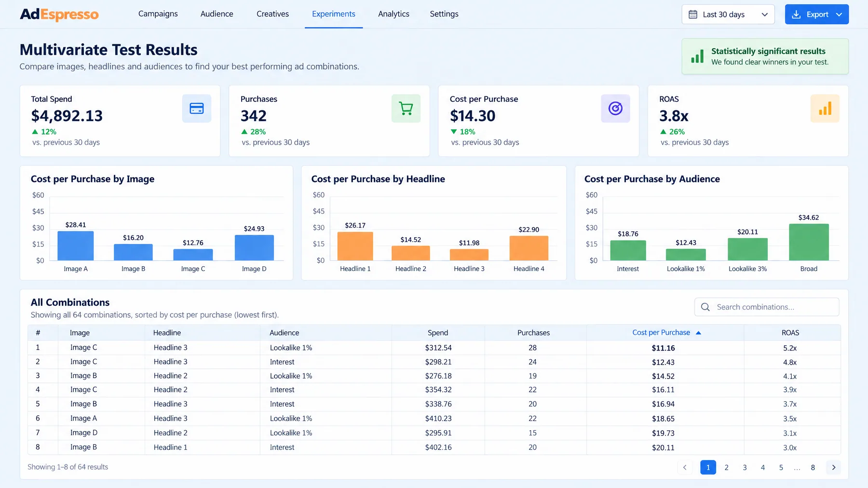Click Image A cell in row 6
The width and height of the screenshot is (868, 488).
pyautogui.click(x=83, y=419)
